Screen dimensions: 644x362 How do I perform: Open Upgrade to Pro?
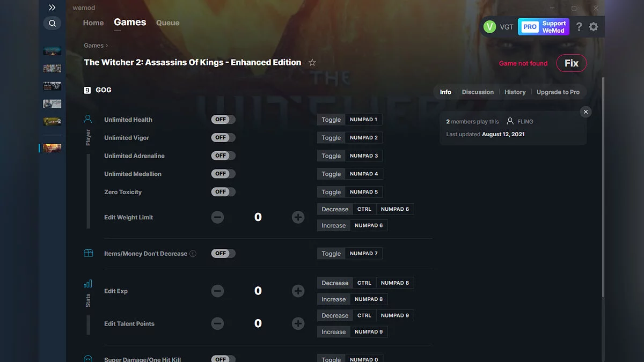point(558,92)
